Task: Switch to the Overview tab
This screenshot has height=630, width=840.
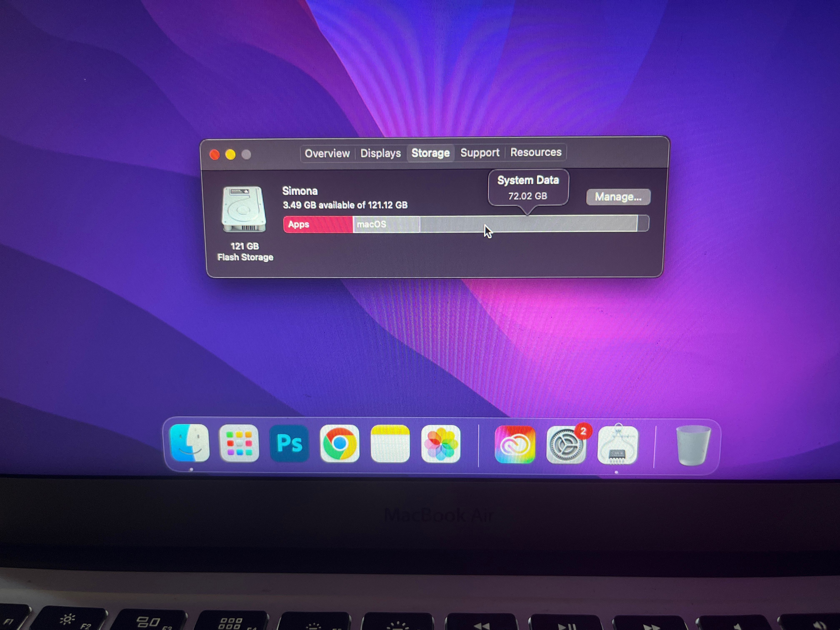Action: click(327, 153)
